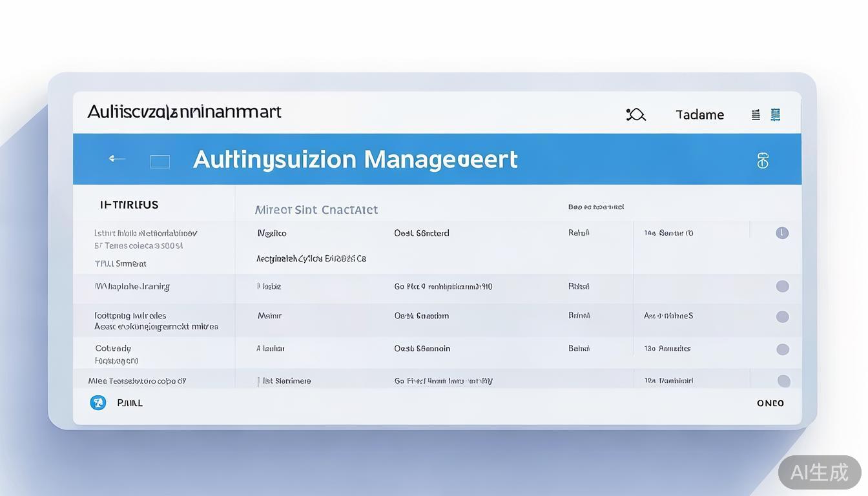The height and width of the screenshot is (496, 868).
Task: Click the dark list icon after Tadame
Action: tap(756, 115)
